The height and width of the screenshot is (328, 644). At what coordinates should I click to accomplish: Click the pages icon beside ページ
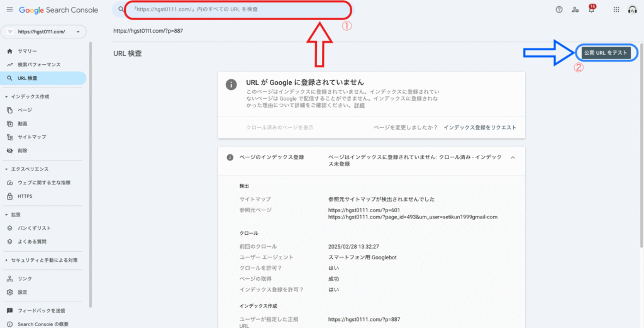pos(10,110)
